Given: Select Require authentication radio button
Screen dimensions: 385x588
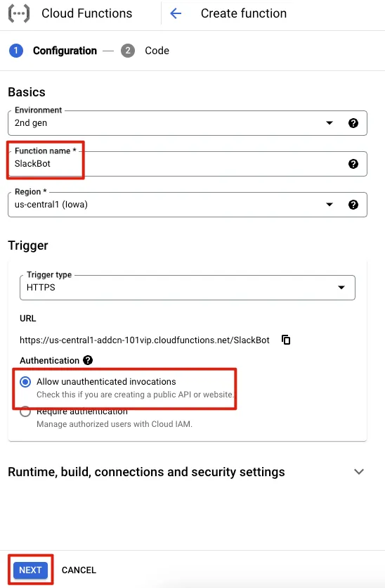Looking at the screenshot, I should [25, 411].
